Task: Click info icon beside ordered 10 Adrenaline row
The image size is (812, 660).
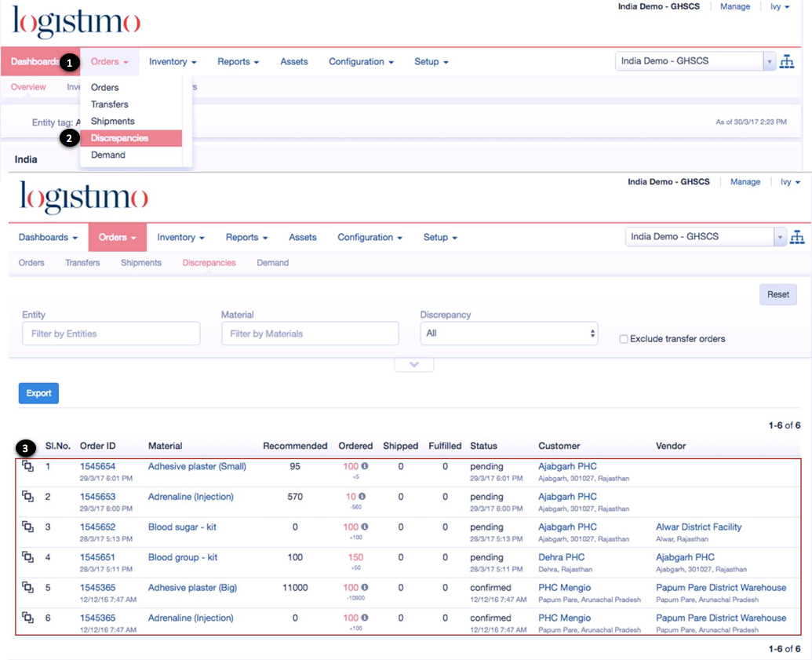Action: 362,496
